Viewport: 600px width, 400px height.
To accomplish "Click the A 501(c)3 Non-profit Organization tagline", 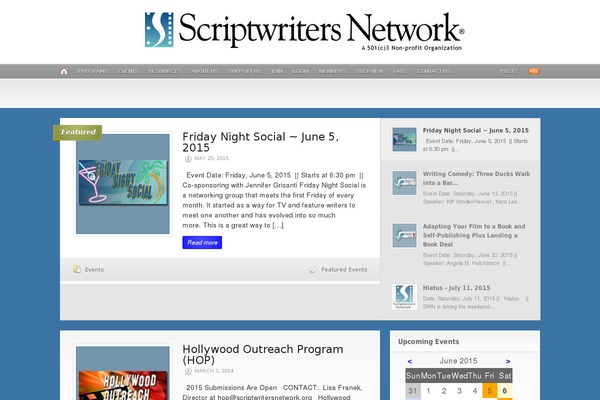I will [x=411, y=48].
